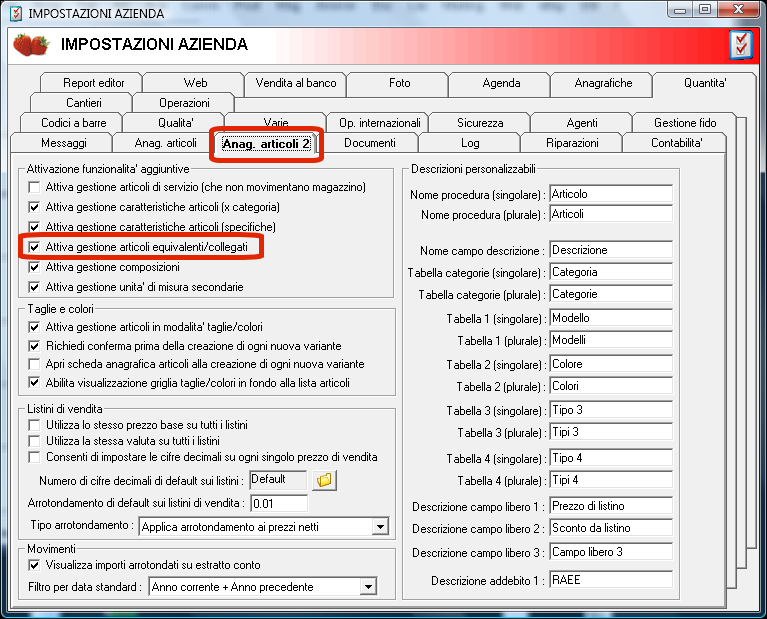Viewport: 767px width, 619px height.
Task: Click the checklist save icon in header
Action: pyautogui.click(x=741, y=46)
